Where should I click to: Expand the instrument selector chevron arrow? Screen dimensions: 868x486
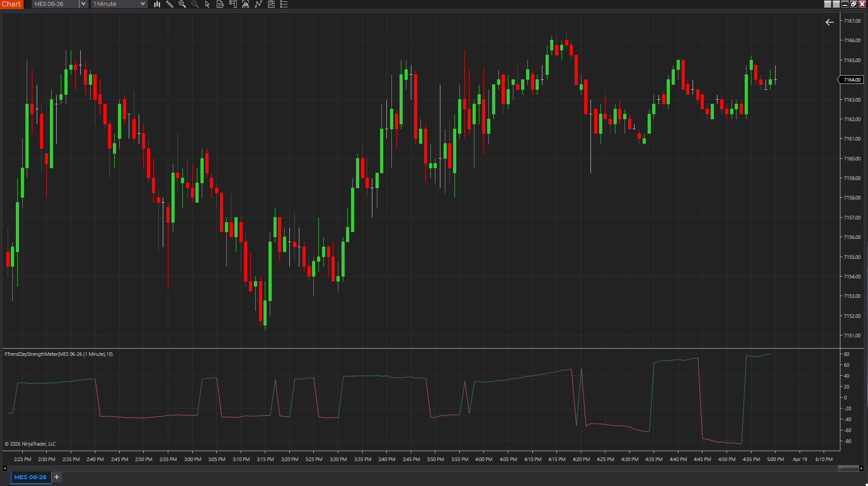point(83,4)
